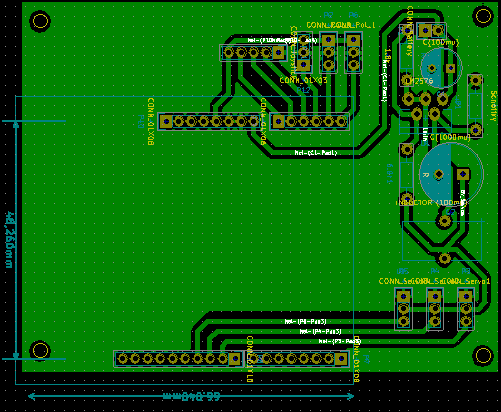Select square pad of the five-pin header
Screen dimensions: 501x412
pos(279,52)
